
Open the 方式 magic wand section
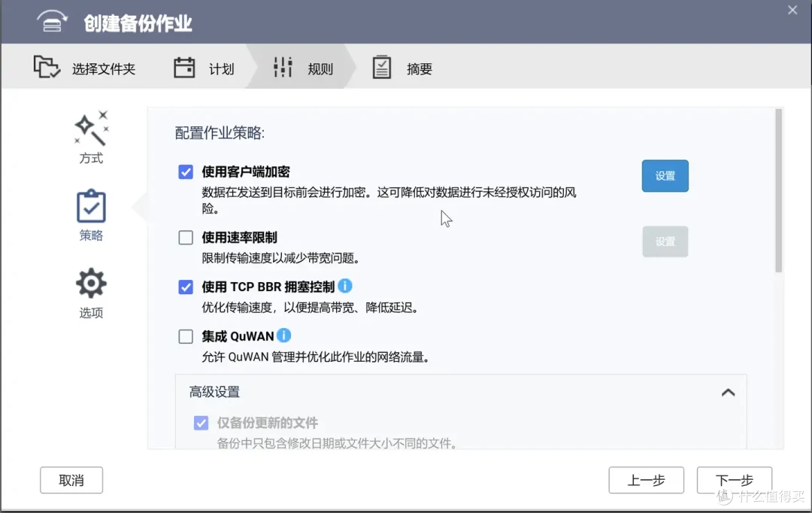[91, 128]
